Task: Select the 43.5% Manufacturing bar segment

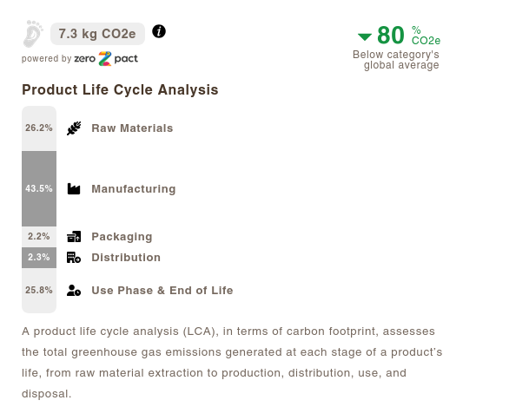Action: click(39, 189)
